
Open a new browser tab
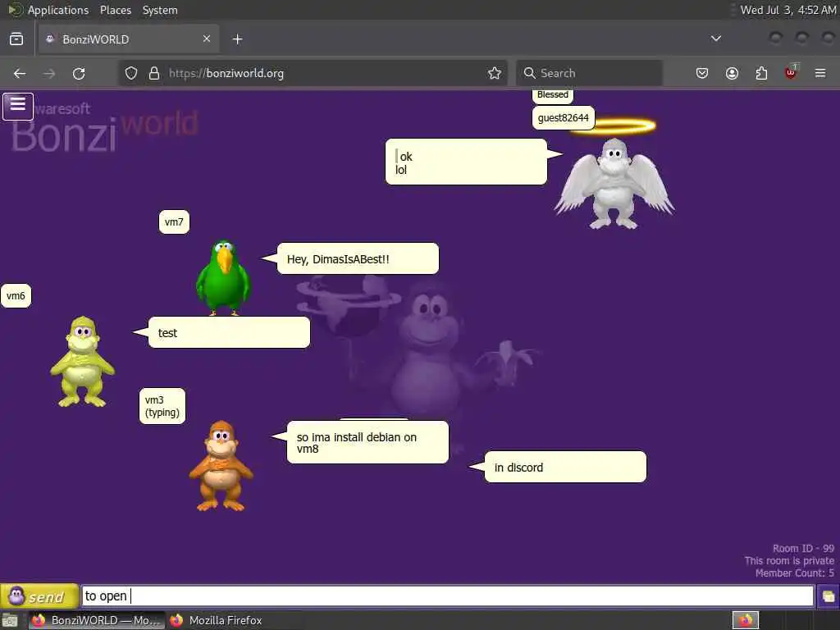pos(237,39)
